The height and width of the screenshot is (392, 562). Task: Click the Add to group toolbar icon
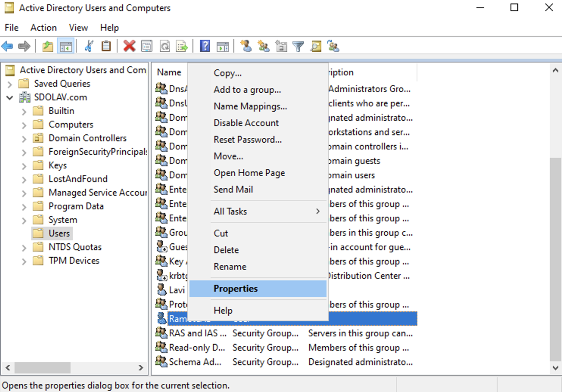[x=334, y=46]
